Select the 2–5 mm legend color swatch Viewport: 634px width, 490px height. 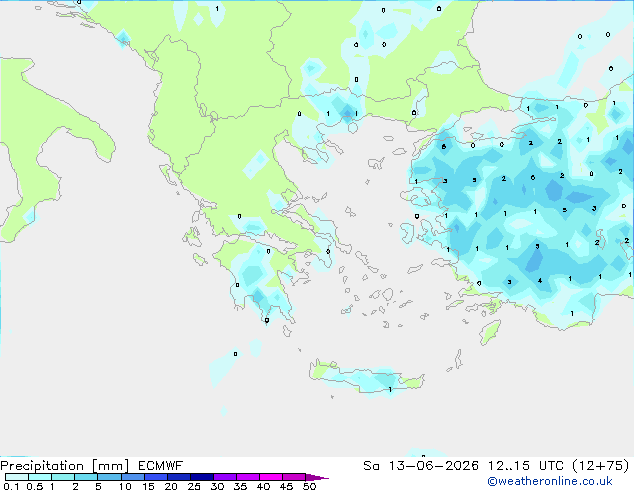(86, 477)
